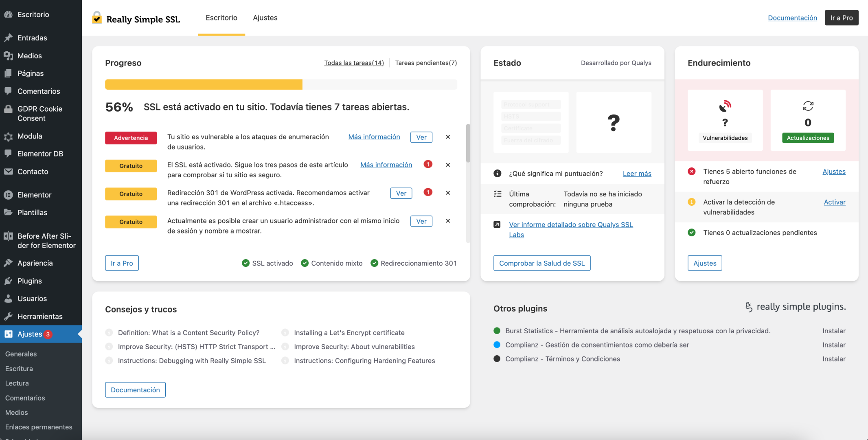Image resolution: width=868 pixels, height=440 pixels.
Task: Click the info icon beside '¿Qué significa mi puntuación?'
Action: [497, 174]
